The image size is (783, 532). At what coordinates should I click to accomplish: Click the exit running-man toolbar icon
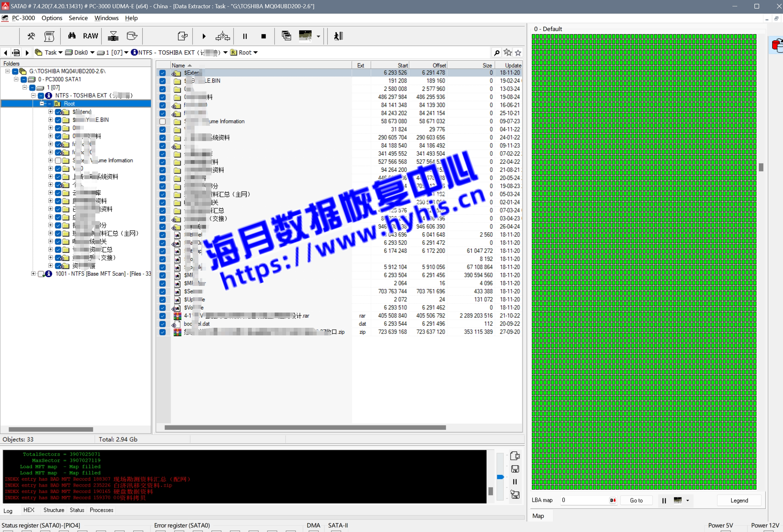[x=338, y=36]
